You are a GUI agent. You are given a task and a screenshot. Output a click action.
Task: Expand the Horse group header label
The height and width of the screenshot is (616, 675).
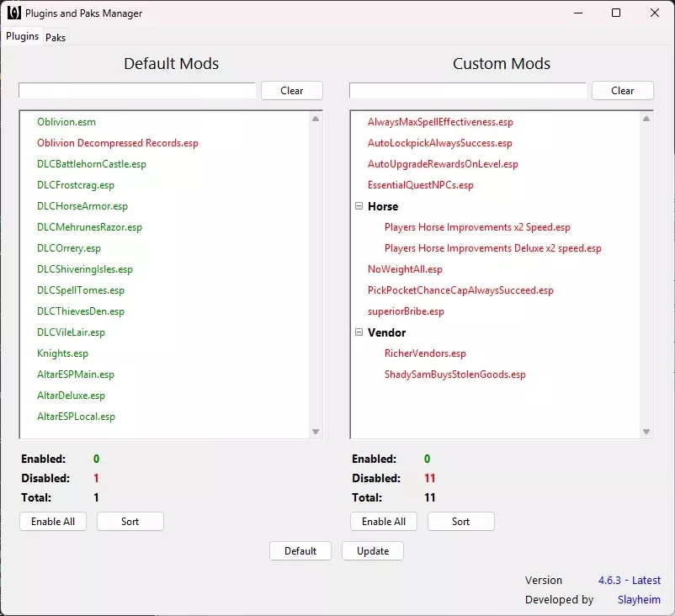384,206
